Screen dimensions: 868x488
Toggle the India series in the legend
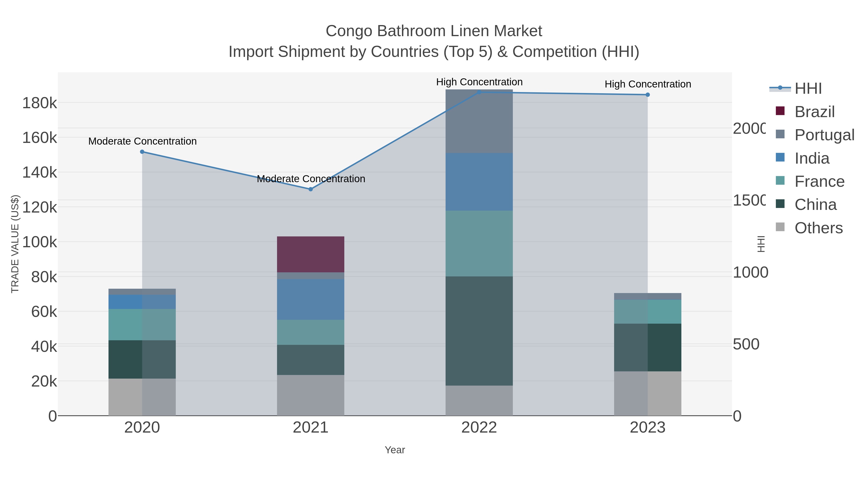click(x=802, y=158)
